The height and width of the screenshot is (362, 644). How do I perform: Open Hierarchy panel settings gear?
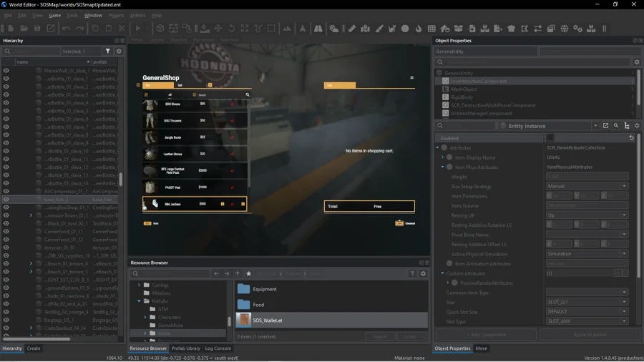tap(119, 52)
